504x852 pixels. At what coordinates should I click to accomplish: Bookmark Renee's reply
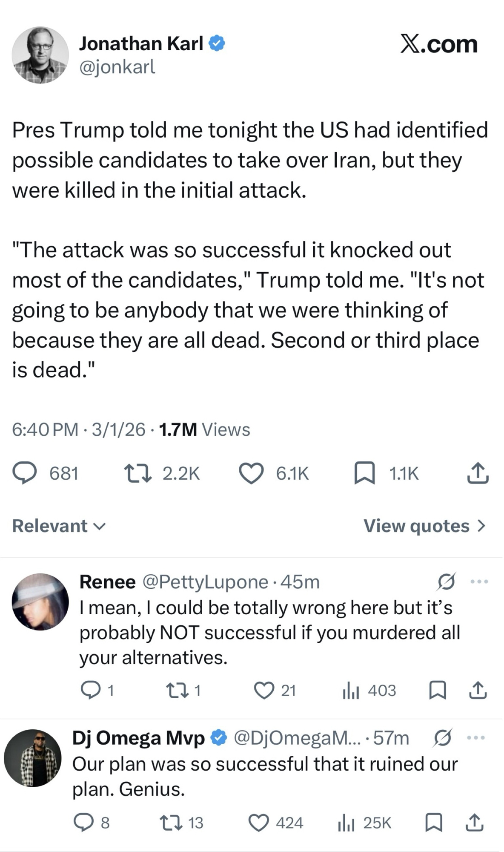point(438,691)
